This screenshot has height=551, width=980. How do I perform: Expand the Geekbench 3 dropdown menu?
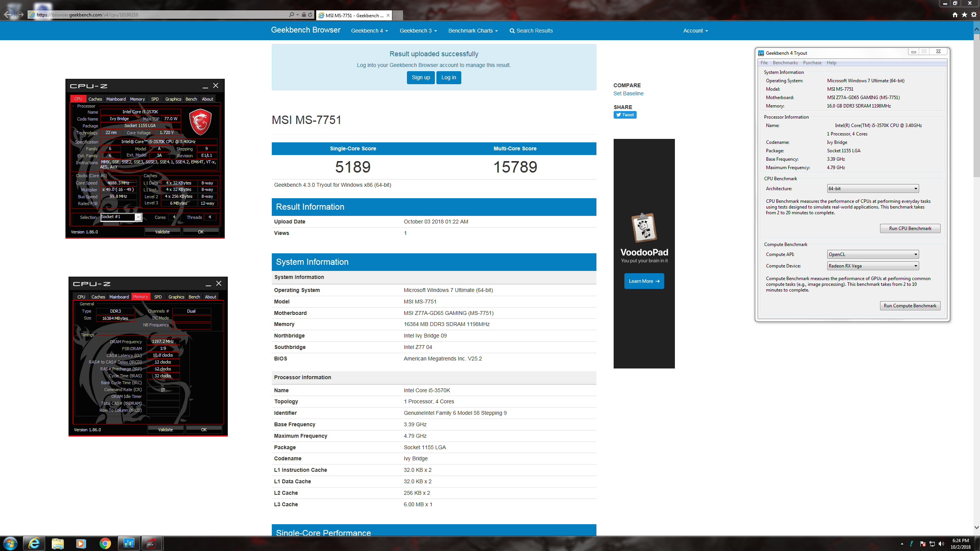(418, 31)
